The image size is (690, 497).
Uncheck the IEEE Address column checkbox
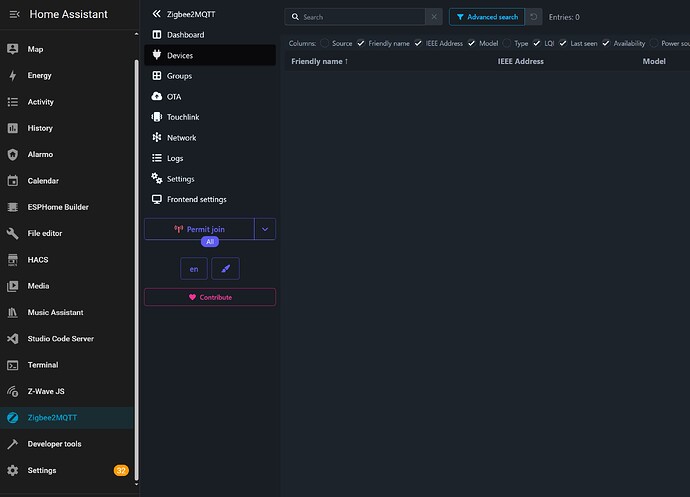[418, 43]
